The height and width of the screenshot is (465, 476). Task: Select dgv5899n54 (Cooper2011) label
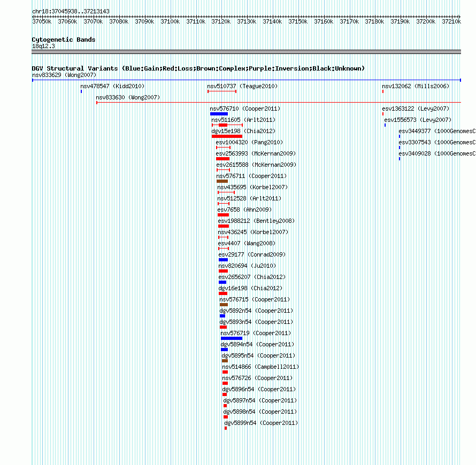coord(261,423)
